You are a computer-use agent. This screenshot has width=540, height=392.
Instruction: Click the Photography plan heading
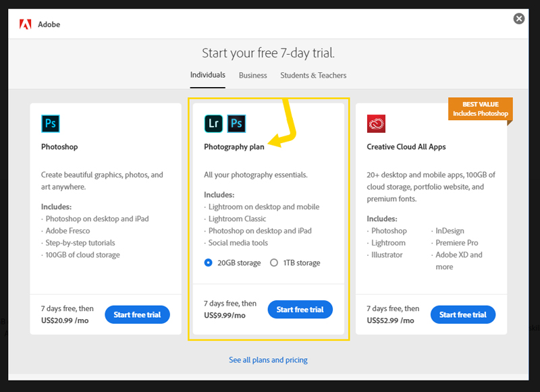click(x=234, y=147)
